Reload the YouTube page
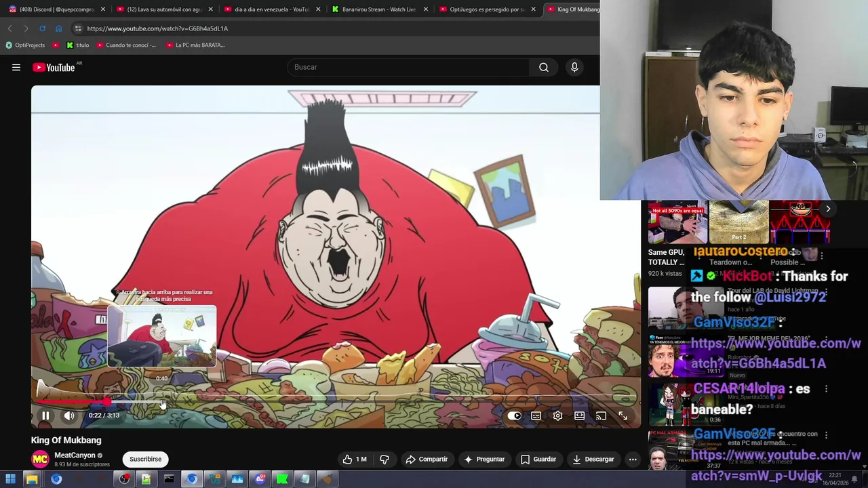This screenshot has height=488, width=868. [x=42, y=28]
